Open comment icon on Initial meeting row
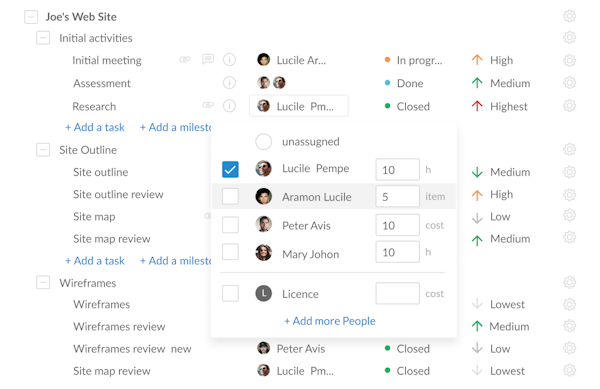The width and height of the screenshot is (600, 389). pos(208,59)
